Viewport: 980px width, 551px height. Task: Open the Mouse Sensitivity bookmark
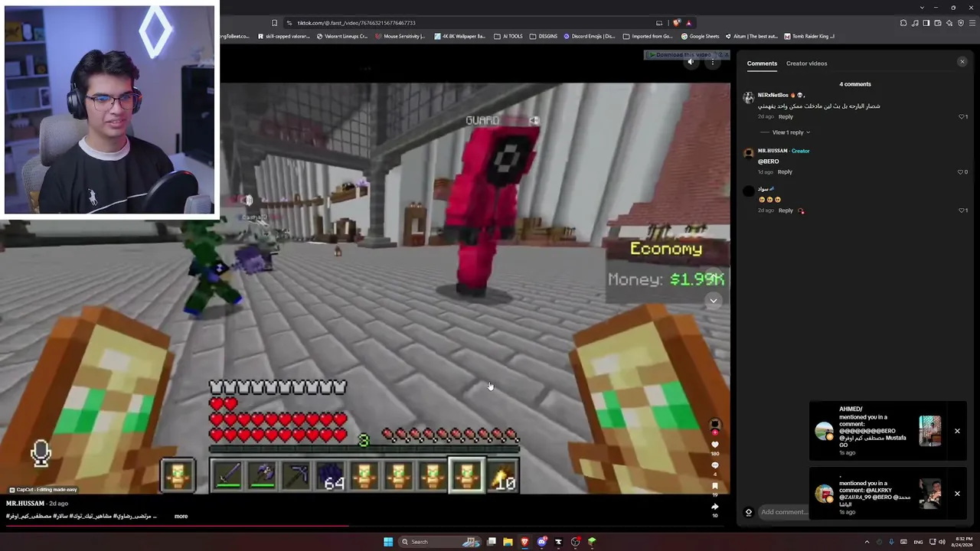400,36
